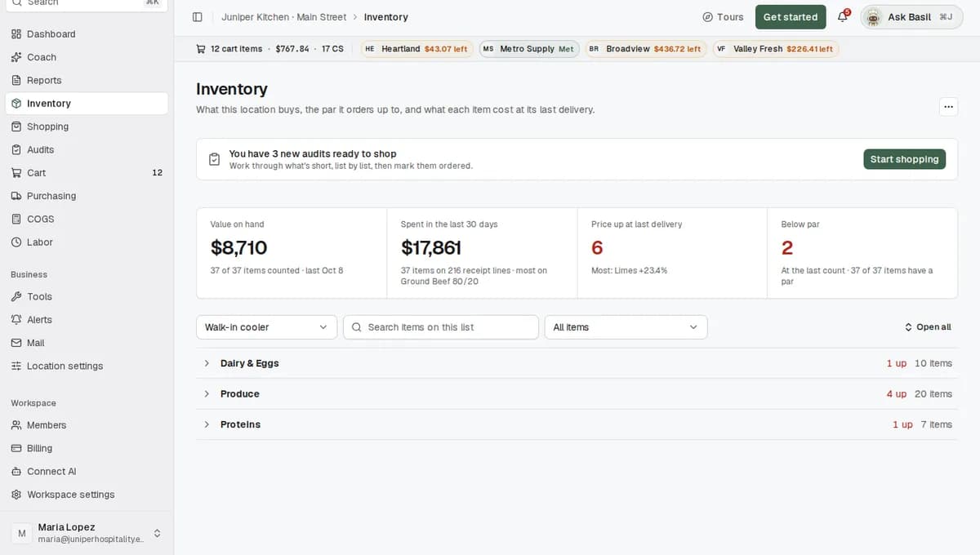Click the Search items on this list field

(440, 327)
